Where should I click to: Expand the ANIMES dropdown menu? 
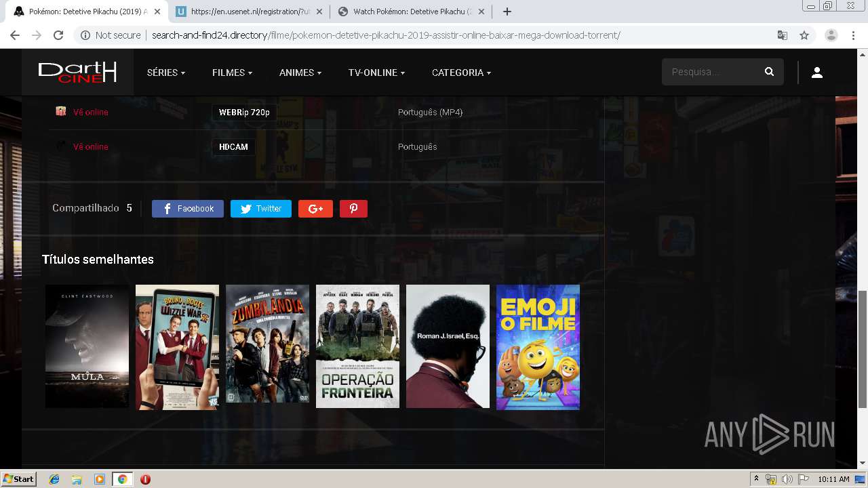[x=300, y=73]
